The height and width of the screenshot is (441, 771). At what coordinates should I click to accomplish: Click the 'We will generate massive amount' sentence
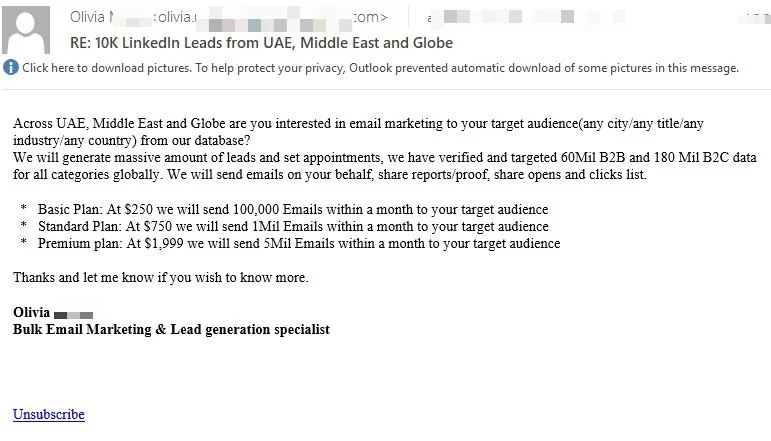[x=385, y=166]
